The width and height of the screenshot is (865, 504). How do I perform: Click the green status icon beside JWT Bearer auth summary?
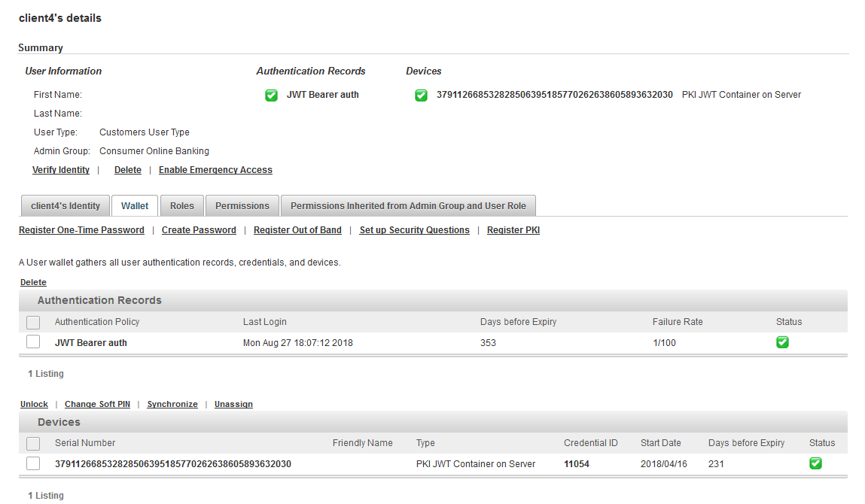point(271,95)
